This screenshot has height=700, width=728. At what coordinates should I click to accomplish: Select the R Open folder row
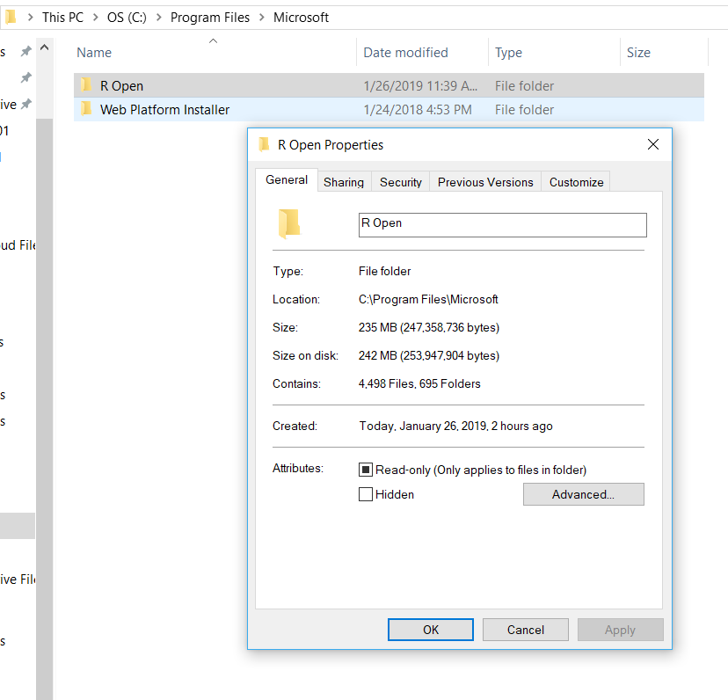(389, 85)
